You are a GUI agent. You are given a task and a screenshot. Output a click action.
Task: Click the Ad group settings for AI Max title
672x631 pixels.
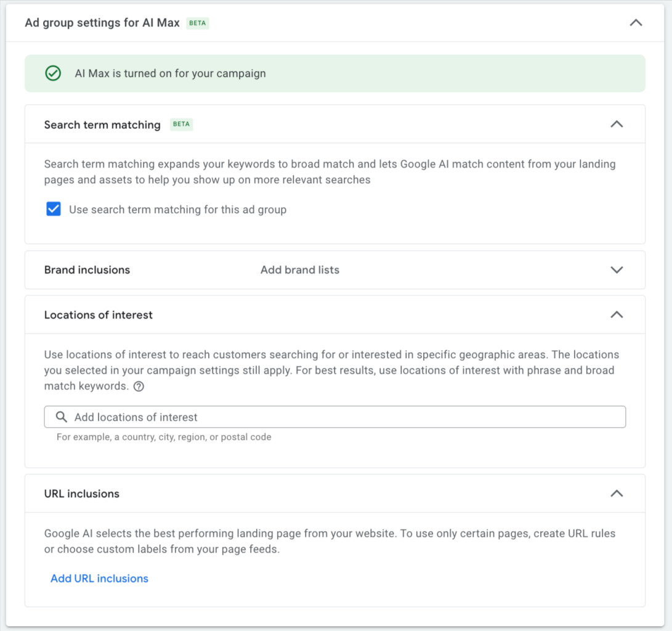tap(102, 23)
